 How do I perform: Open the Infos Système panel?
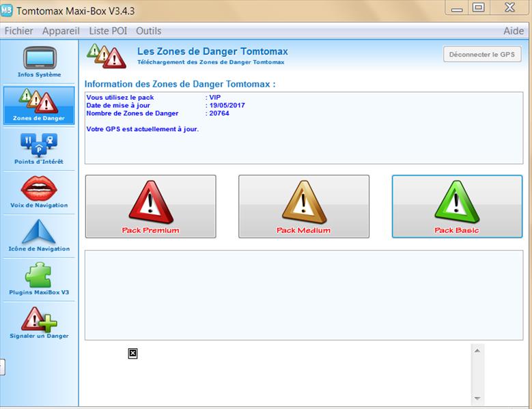40,62
